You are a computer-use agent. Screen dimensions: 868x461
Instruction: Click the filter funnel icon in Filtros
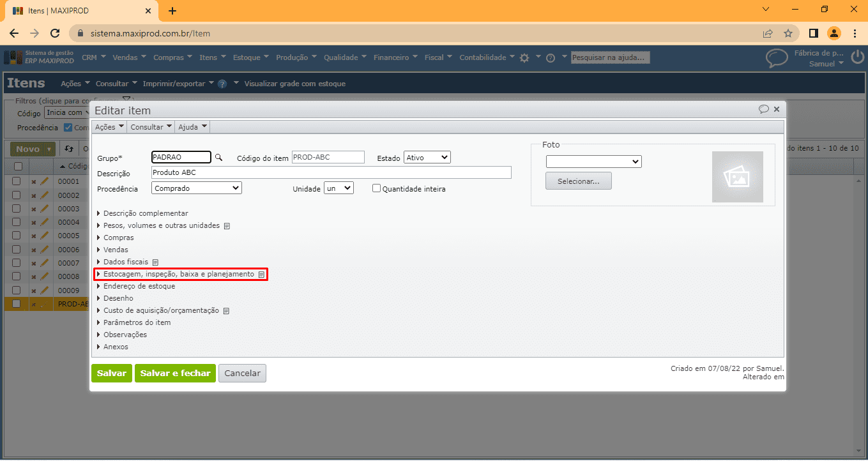pos(126,99)
